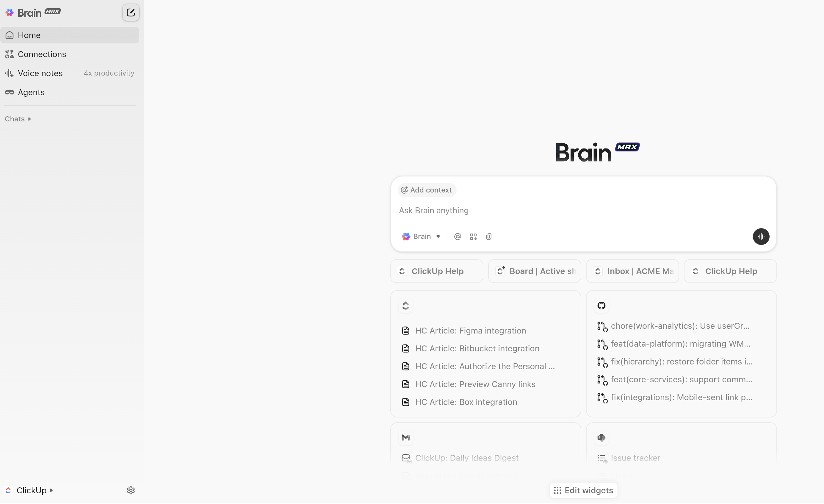Click doc icon beside Preview Canny links
824x504 pixels.
coord(406,384)
